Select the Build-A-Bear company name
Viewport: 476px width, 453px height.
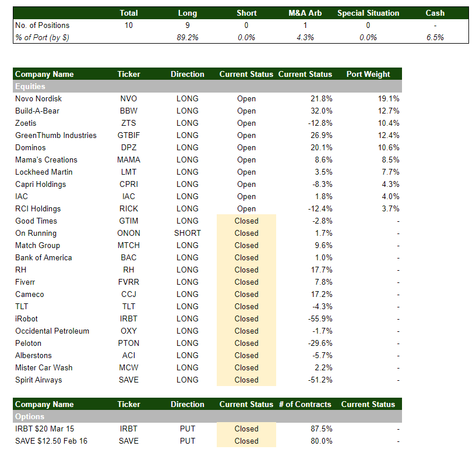click(37, 111)
